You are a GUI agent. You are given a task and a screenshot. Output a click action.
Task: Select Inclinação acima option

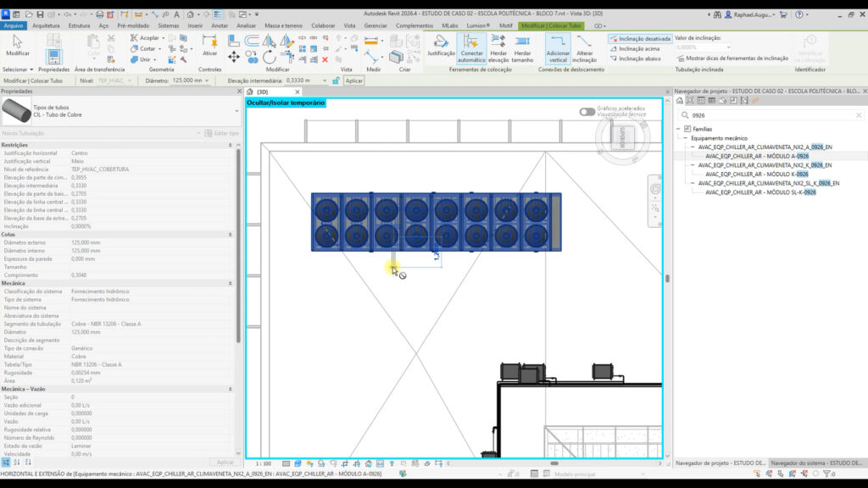[x=635, y=48]
